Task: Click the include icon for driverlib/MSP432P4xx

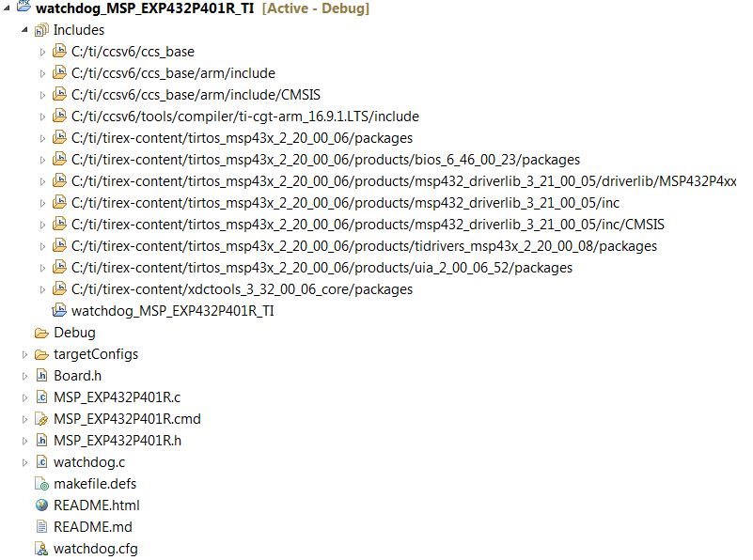Action: 59,180
